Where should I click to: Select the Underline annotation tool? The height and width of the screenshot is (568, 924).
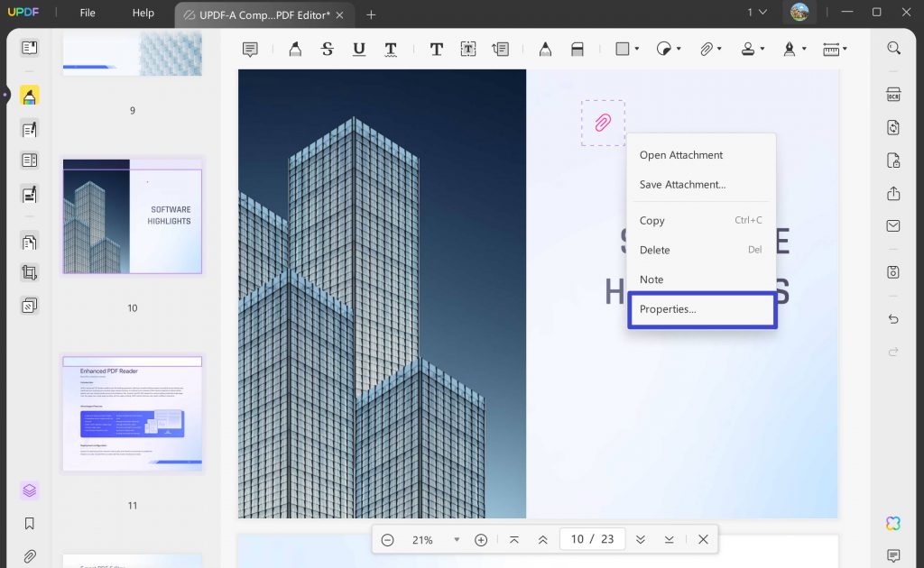[358, 49]
